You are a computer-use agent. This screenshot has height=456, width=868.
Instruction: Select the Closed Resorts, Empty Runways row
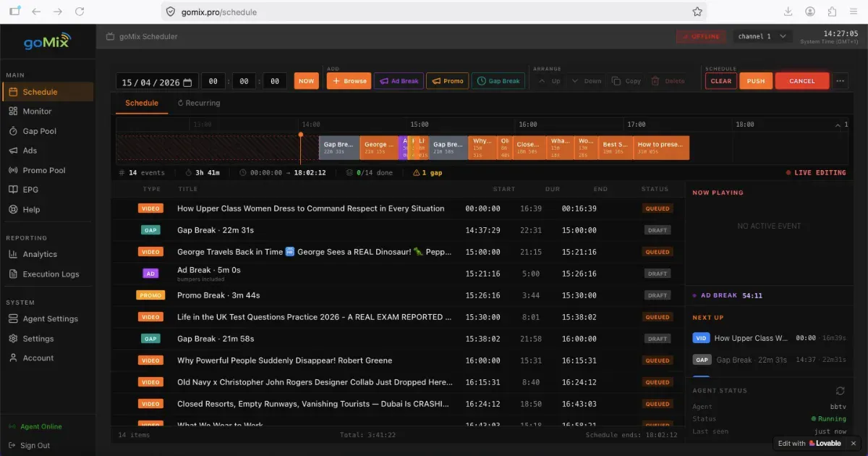(x=398, y=404)
